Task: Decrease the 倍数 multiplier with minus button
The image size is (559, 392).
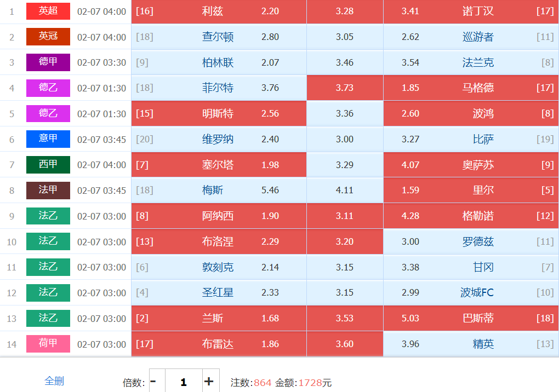Action: pos(153,382)
